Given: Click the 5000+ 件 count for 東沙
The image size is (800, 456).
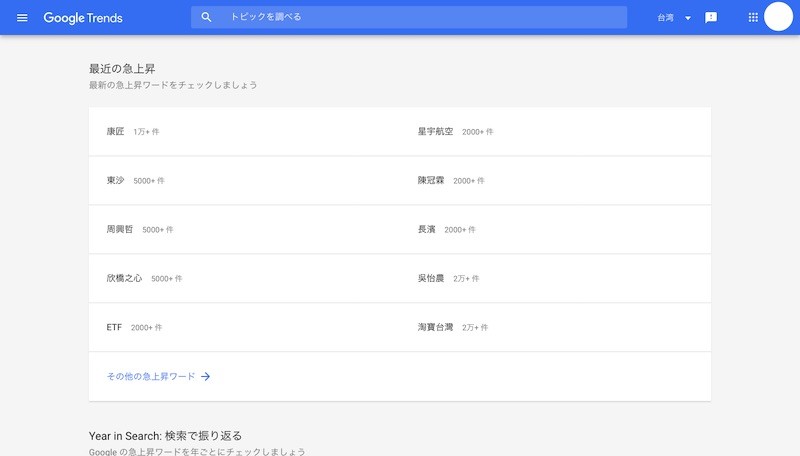Looking at the screenshot, I should (x=149, y=181).
